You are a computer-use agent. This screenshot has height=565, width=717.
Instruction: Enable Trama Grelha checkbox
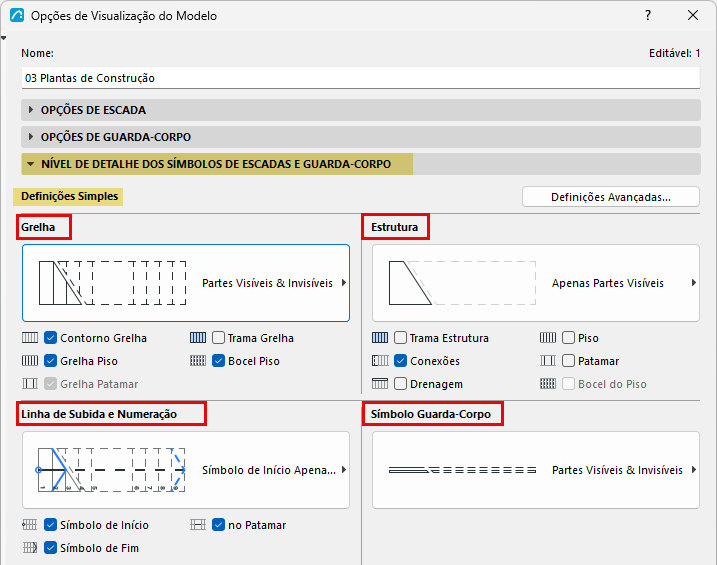[219, 338]
